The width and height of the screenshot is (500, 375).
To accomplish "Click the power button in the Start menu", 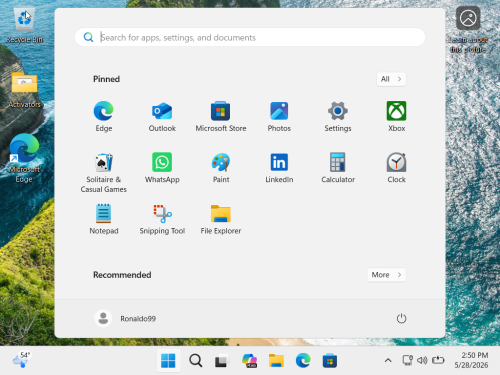I will [x=401, y=318].
